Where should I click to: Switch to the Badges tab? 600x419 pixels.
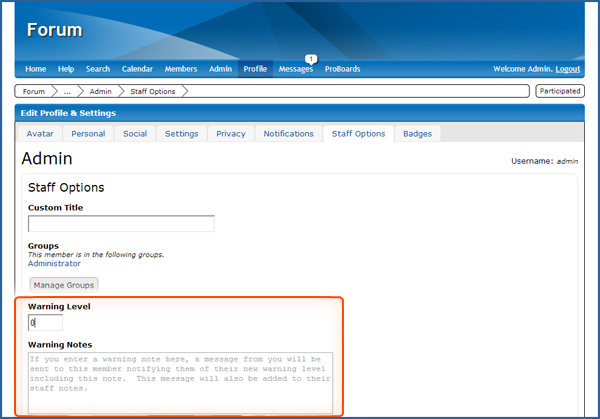coord(417,134)
